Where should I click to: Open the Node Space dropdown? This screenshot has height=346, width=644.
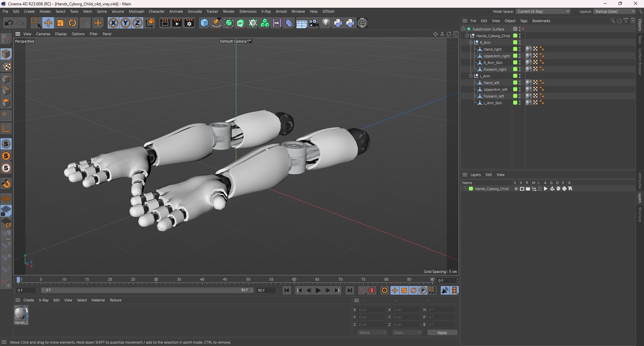pos(543,11)
